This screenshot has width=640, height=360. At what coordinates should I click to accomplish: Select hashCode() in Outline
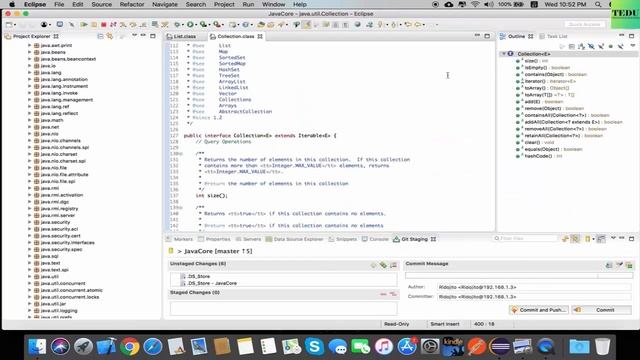coord(538,156)
